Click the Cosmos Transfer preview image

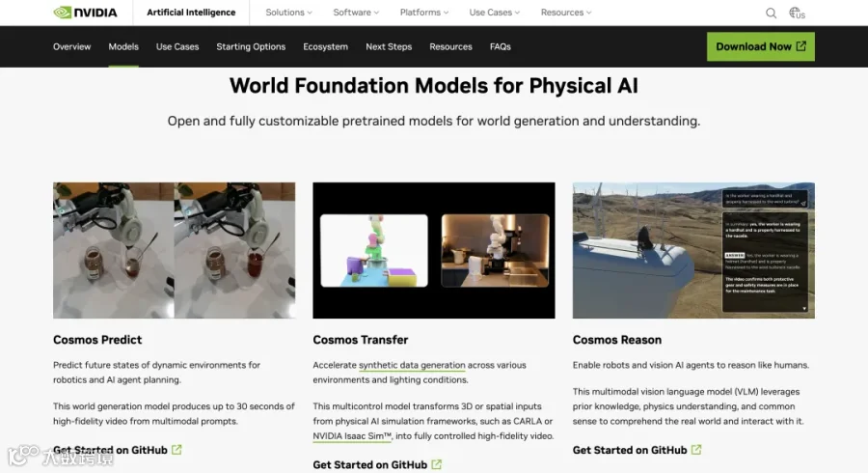click(x=433, y=250)
